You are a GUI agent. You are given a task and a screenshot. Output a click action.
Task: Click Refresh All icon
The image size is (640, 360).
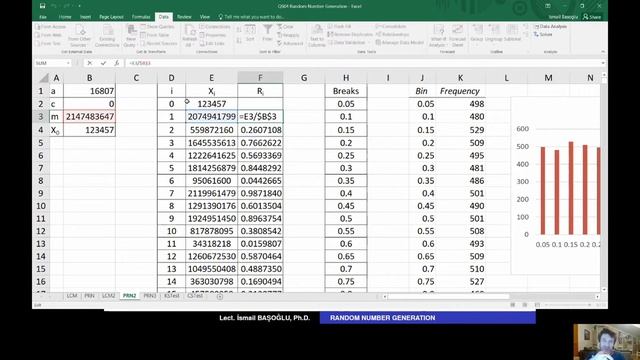coord(190,36)
